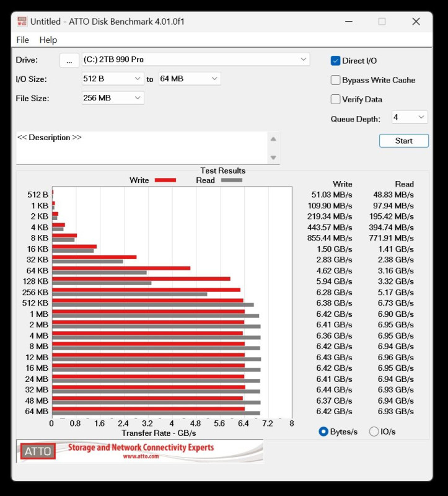Click the 771.91 MB/s read value
The height and width of the screenshot is (496, 448).
(391, 238)
